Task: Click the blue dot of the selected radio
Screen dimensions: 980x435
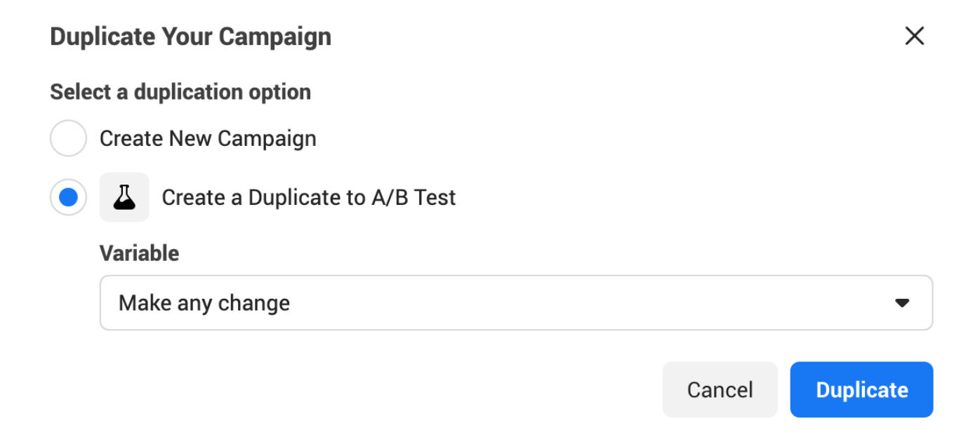Action: pyautogui.click(x=68, y=198)
